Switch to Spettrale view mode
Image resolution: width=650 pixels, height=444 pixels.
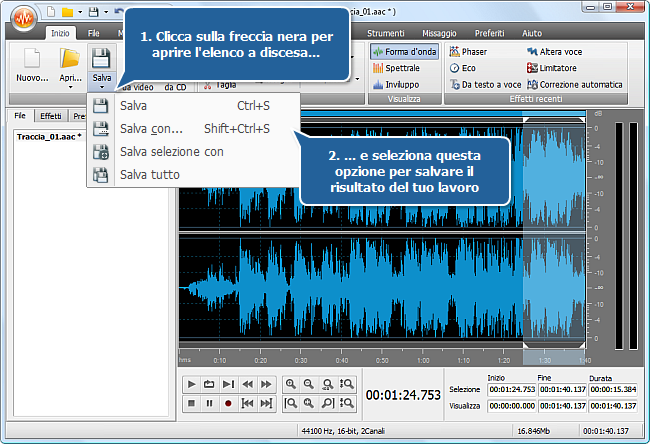click(x=396, y=68)
